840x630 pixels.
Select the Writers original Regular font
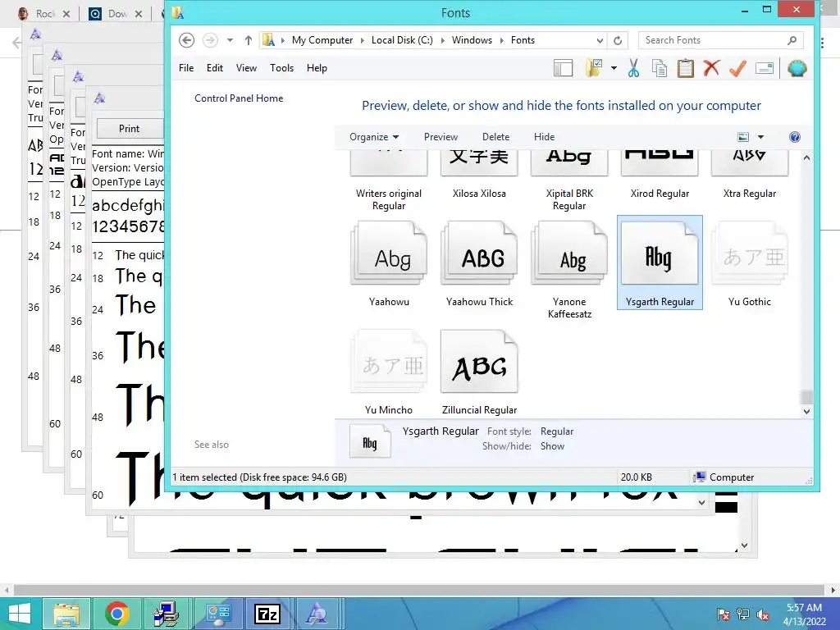click(x=389, y=180)
